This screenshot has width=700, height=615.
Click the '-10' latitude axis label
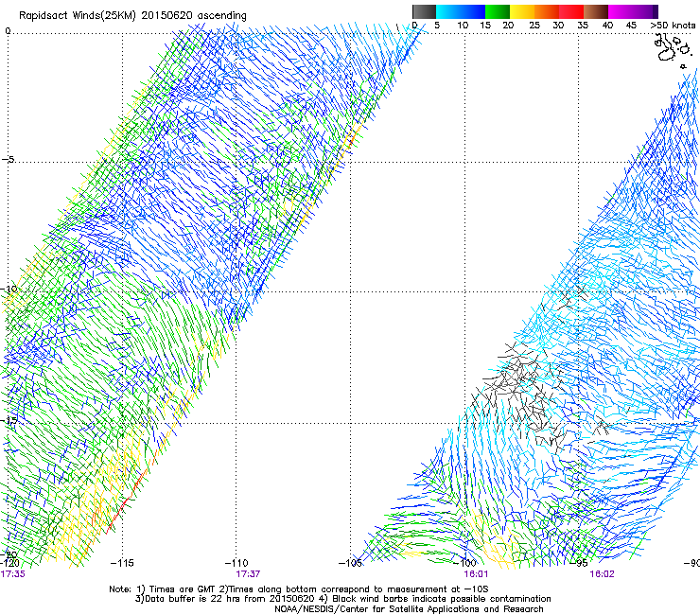[x=9, y=289]
